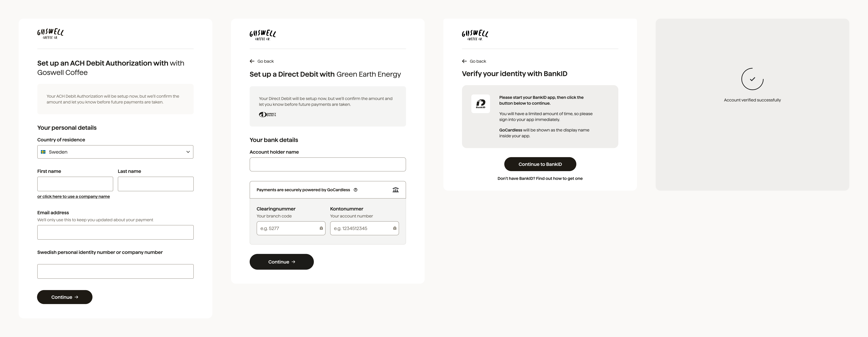This screenshot has width=868, height=337.
Task: Click Continue under bank details form
Action: point(282,262)
